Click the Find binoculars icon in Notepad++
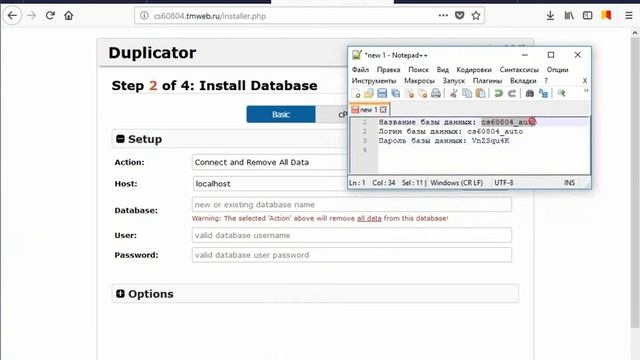This screenshot has height=360, width=640. coord(530,93)
